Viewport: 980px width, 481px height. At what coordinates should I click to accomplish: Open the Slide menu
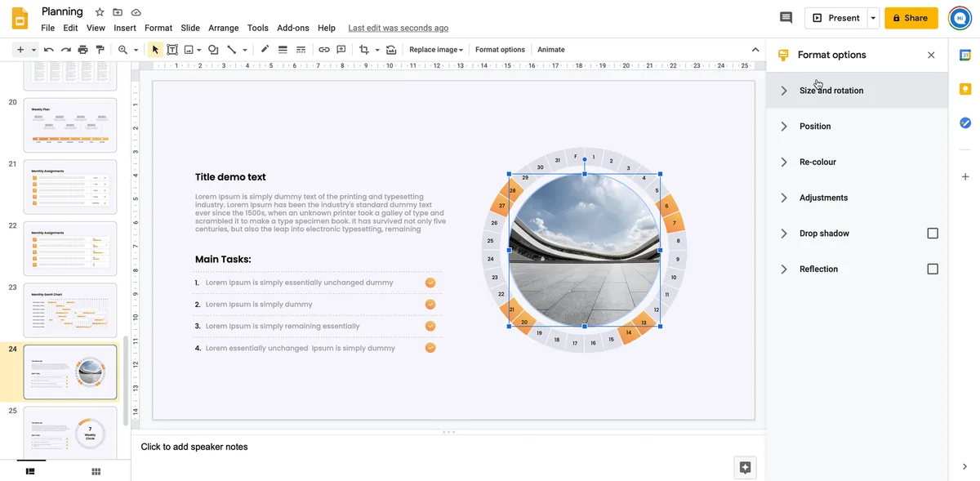click(x=190, y=28)
